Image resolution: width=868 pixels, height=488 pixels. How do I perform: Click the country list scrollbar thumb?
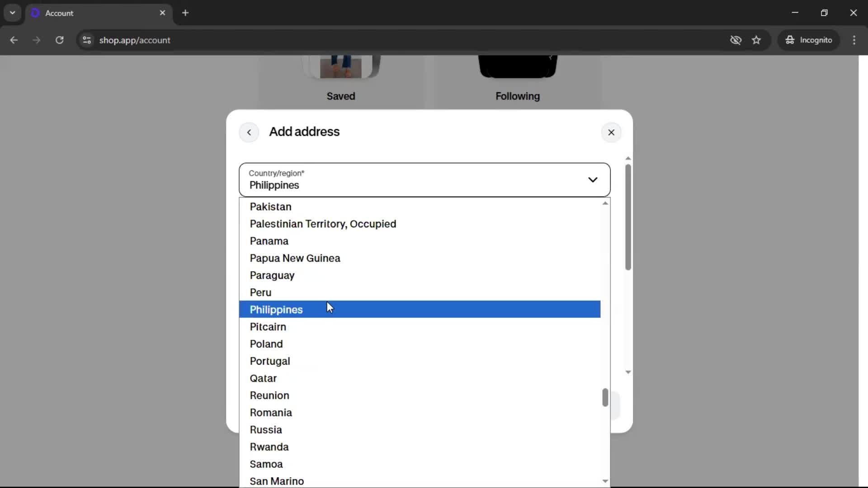[x=605, y=398]
